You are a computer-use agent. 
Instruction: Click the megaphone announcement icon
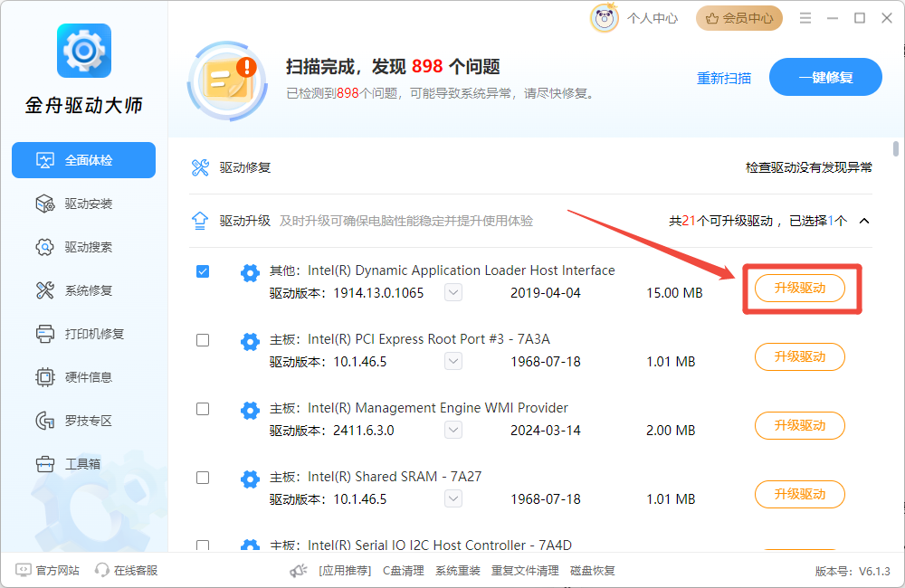[x=299, y=571]
